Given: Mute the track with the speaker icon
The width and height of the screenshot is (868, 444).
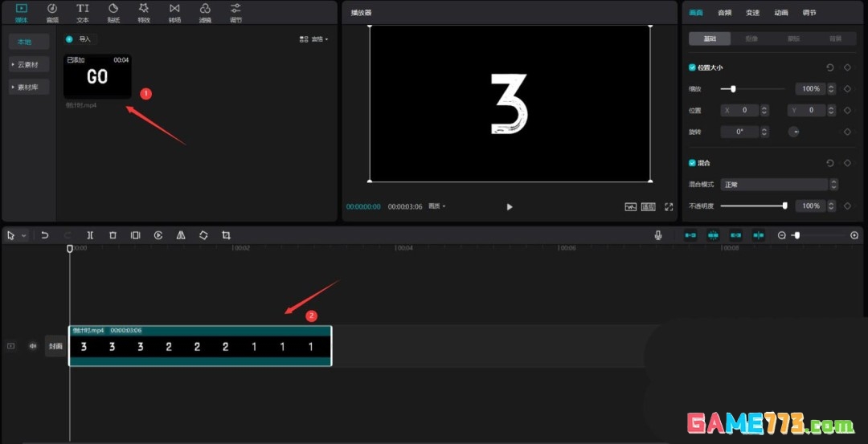Looking at the screenshot, I should 33,346.
